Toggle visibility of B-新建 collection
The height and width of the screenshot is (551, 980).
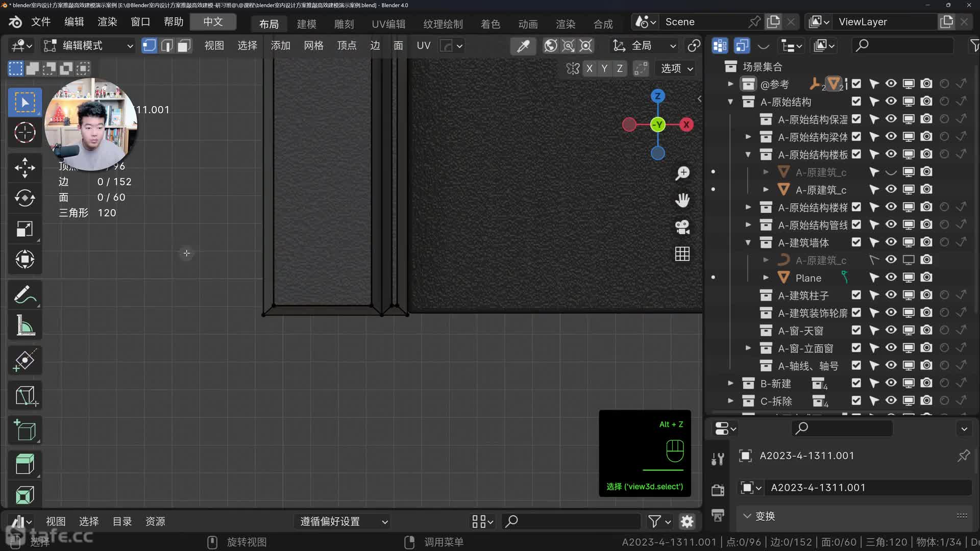tap(891, 383)
